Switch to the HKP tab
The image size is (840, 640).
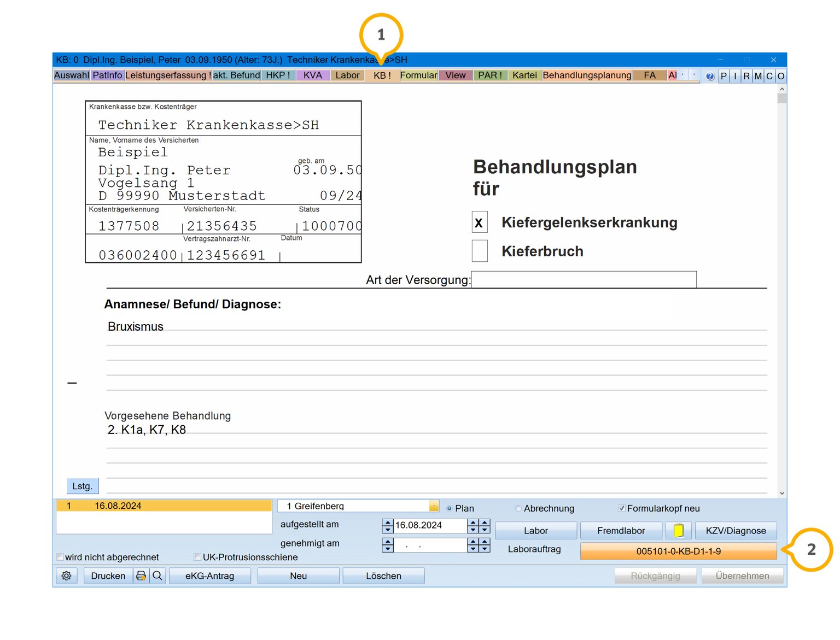278,75
